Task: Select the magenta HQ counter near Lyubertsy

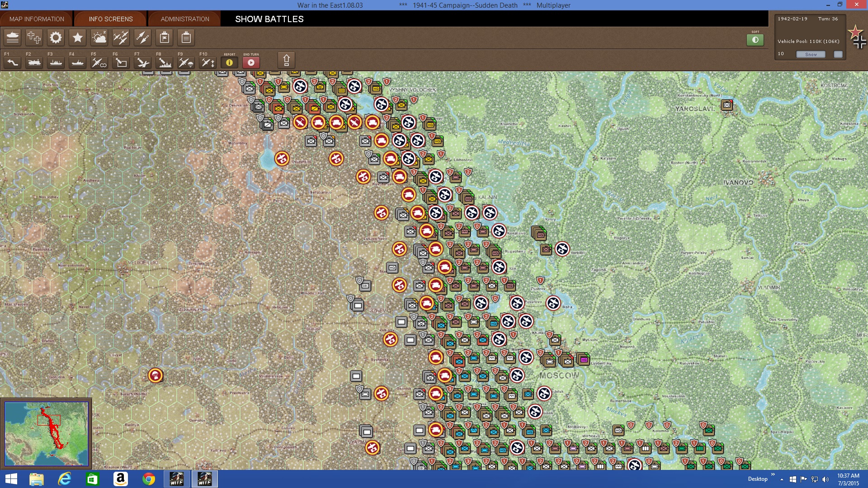Action: click(x=584, y=360)
